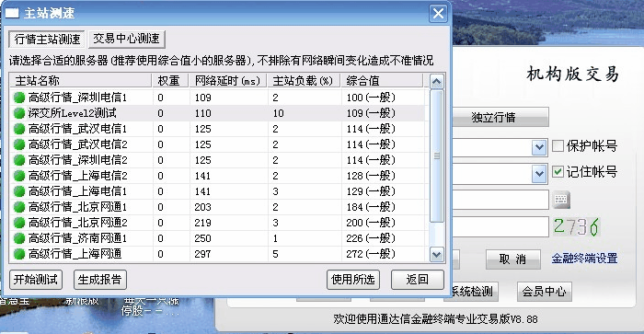Click the server list scrollbar thumb

pyautogui.click(x=436, y=156)
